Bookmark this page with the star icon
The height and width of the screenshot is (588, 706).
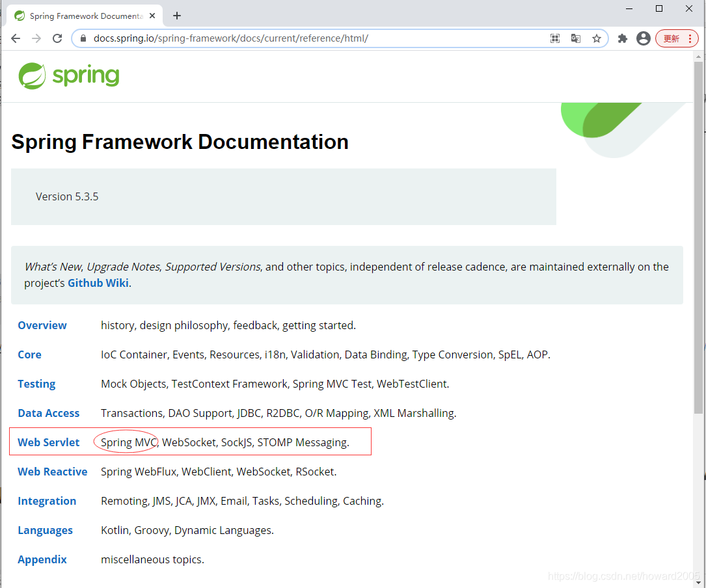pyautogui.click(x=597, y=39)
